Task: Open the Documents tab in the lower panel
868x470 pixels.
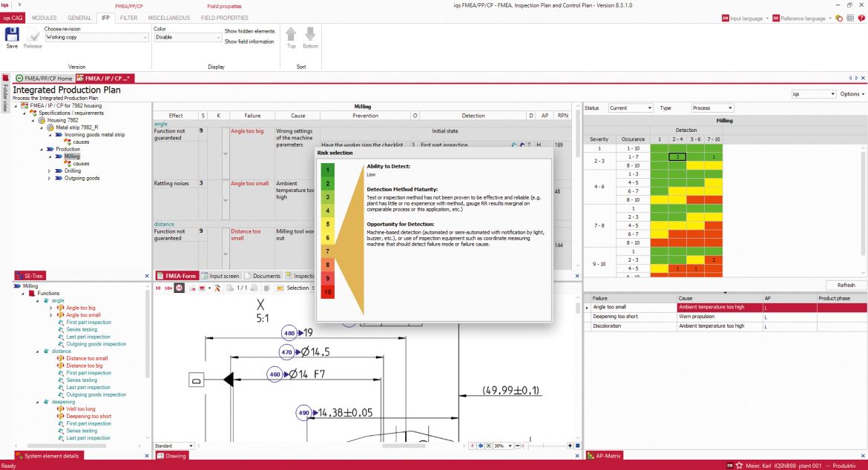Action: coord(267,275)
